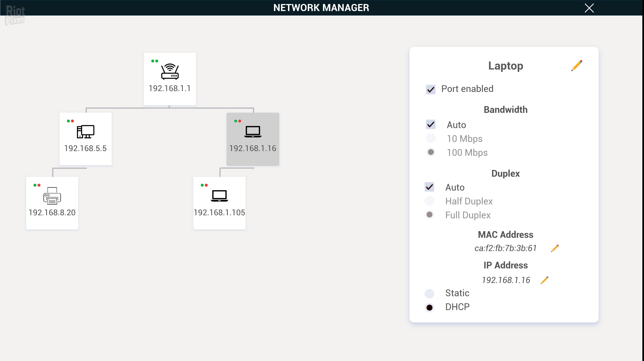
Task: Click the red status light on the printer node
Action: pyautogui.click(x=39, y=185)
